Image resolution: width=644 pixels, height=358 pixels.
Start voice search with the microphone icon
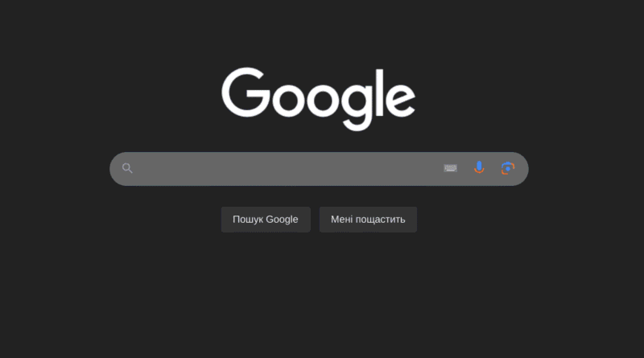pos(479,168)
